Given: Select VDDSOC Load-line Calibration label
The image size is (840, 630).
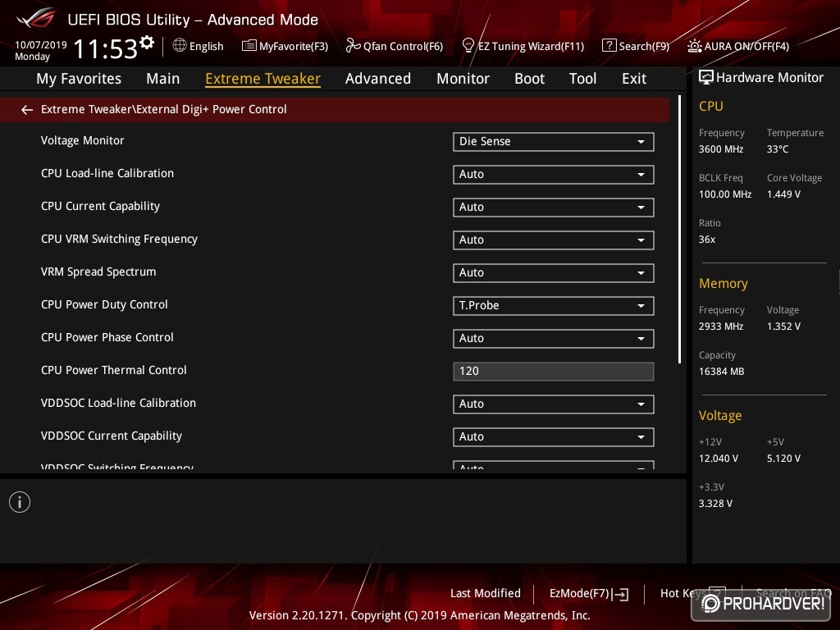Looking at the screenshot, I should [x=118, y=403].
